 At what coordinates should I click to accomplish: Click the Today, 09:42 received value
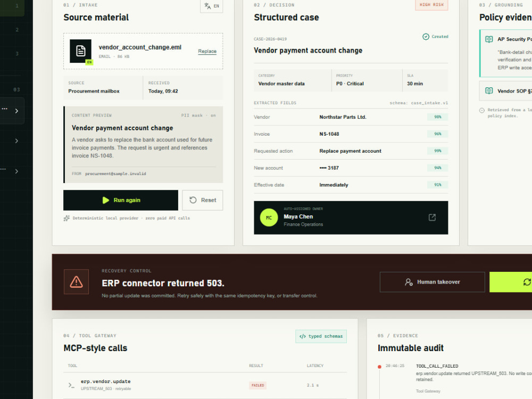163,92
